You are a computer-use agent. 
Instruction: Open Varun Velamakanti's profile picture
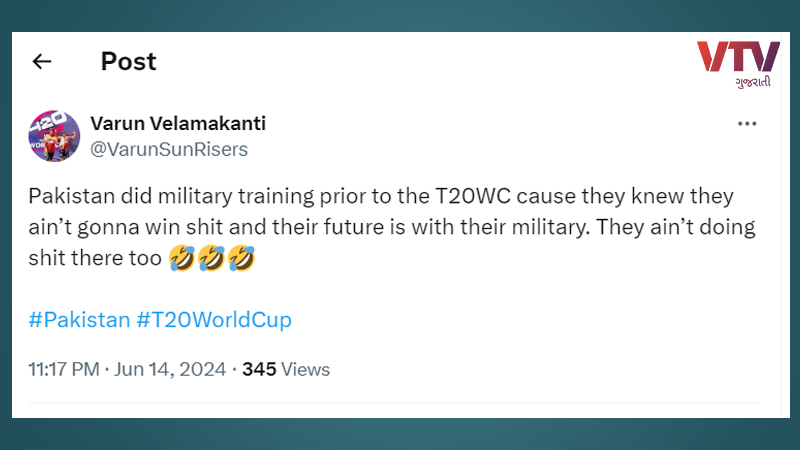coord(54,136)
